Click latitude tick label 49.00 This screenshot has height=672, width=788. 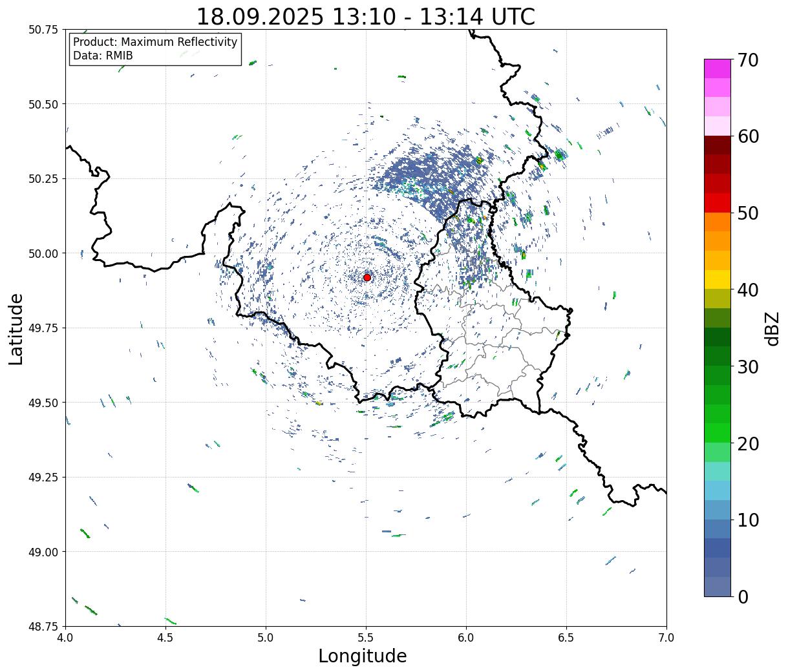43,552
